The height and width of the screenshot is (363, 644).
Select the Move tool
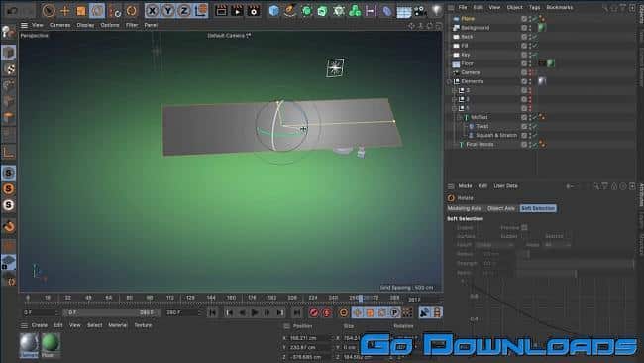point(64,10)
